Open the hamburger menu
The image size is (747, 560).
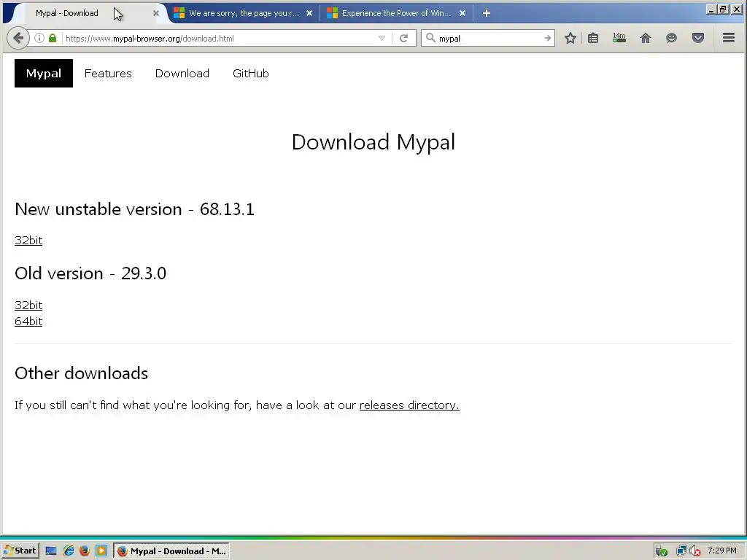729,38
